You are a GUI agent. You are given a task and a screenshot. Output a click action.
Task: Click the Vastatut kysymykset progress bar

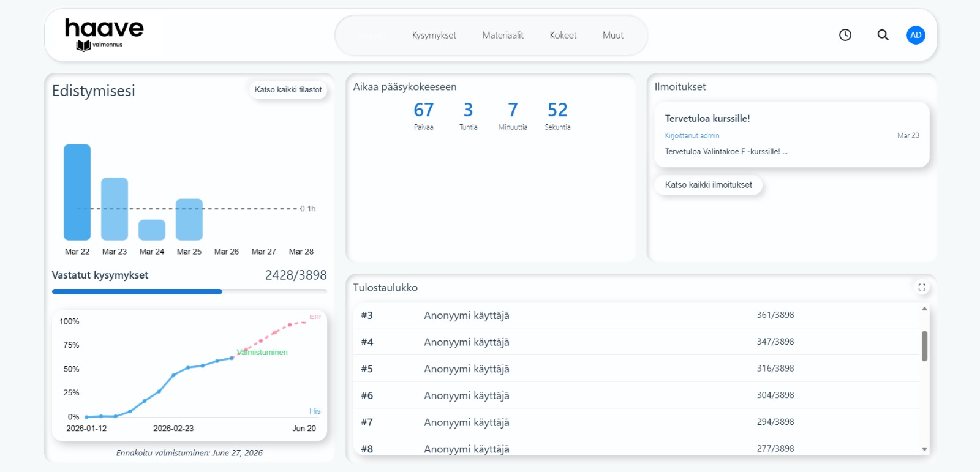pos(189,291)
